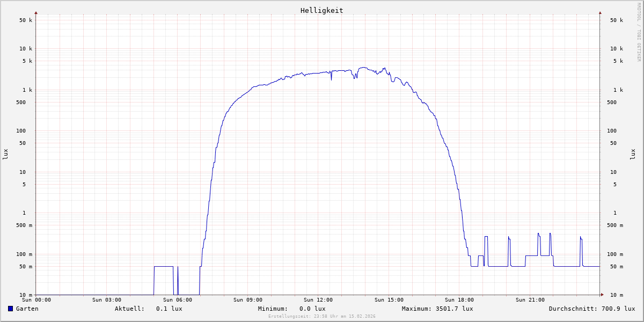Click the Sun 12:00 time axis label
Screen dimensions: 644x322
[x=318, y=300]
